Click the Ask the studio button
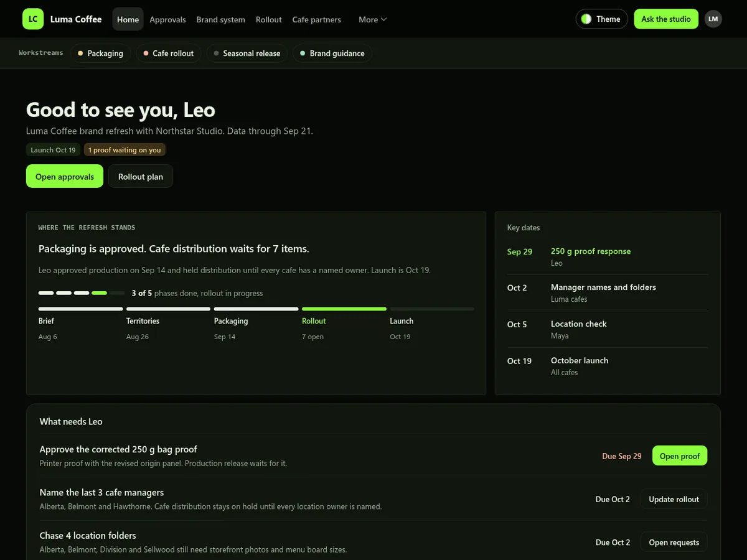Screen dimensions: 747x560 pos(666,19)
